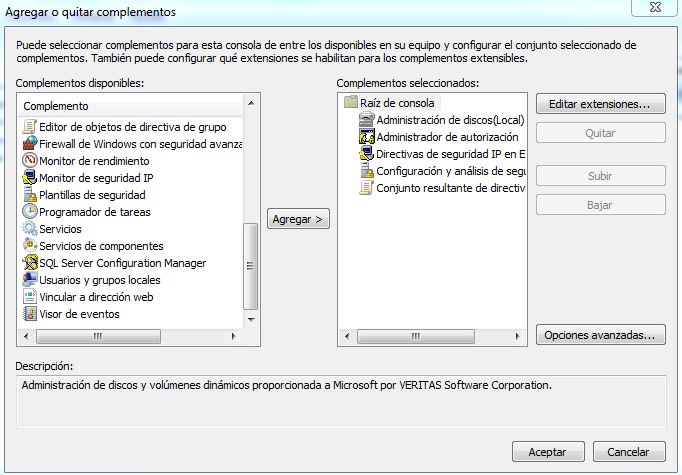Click the Servicios de componentes icon
682x475 pixels.
click(x=30, y=245)
